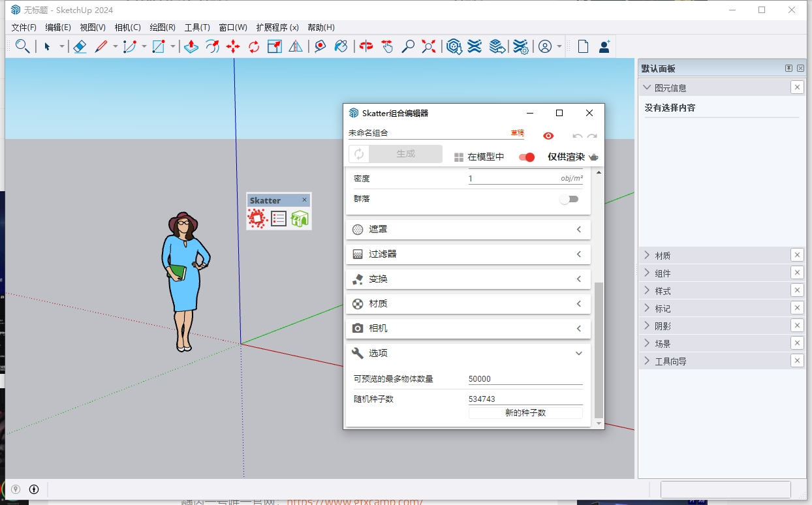Click the geo-location icon in status bar
Screen dimensions: 812x505
(x=16, y=489)
